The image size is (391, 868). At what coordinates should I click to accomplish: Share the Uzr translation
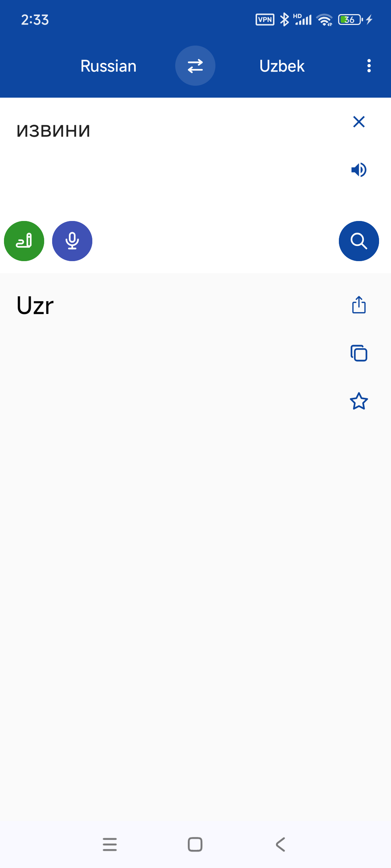[359, 305]
